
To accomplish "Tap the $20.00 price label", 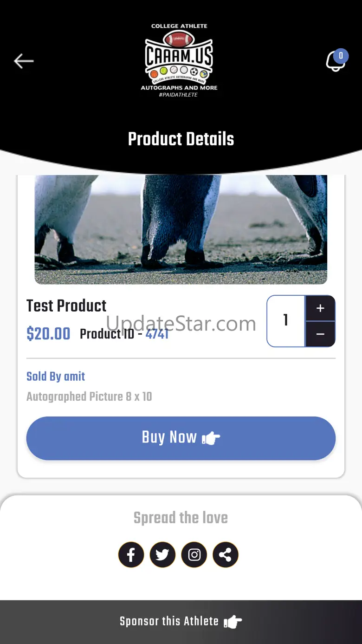I will click(48, 334).
